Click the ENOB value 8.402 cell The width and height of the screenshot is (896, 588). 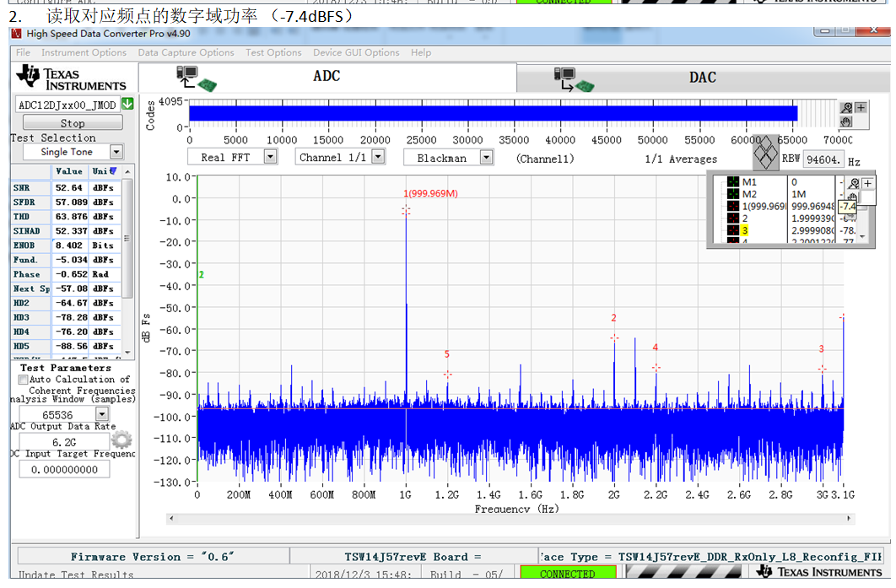(x=70, y=245)
